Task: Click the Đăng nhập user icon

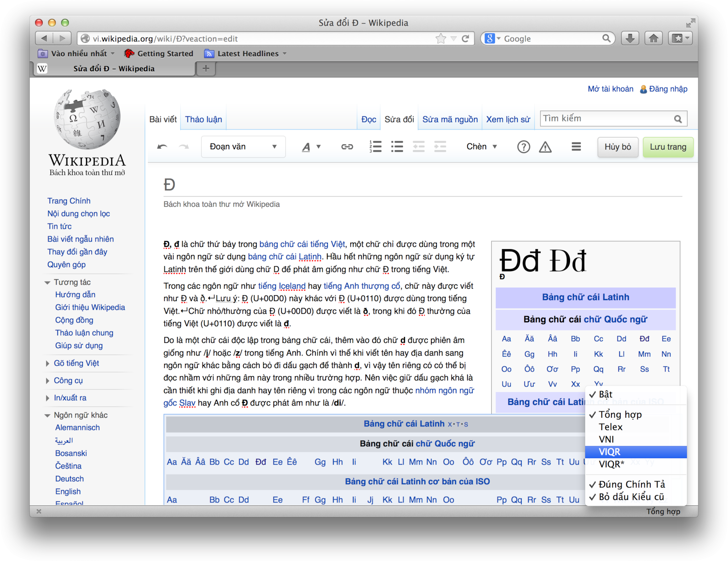Action: (643, 89)
